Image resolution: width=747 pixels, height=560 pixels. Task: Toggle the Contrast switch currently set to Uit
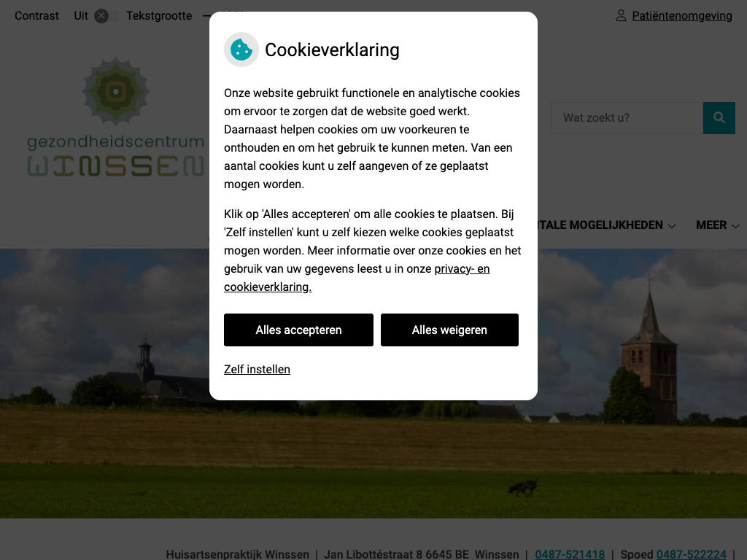tap(106, 16)
